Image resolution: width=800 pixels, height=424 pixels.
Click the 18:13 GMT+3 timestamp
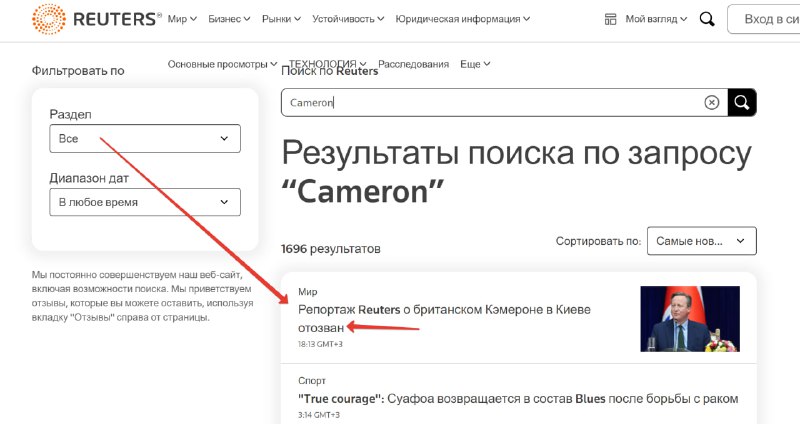[x=320, y=344]
